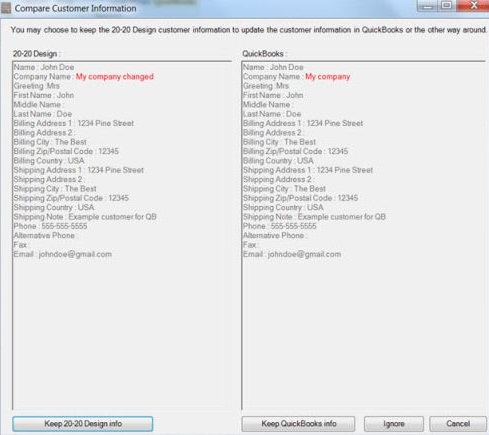Select red 'My company' in QuickBooks panel
The width and height of the screenshot is (489, 435).
coord(328,77)
